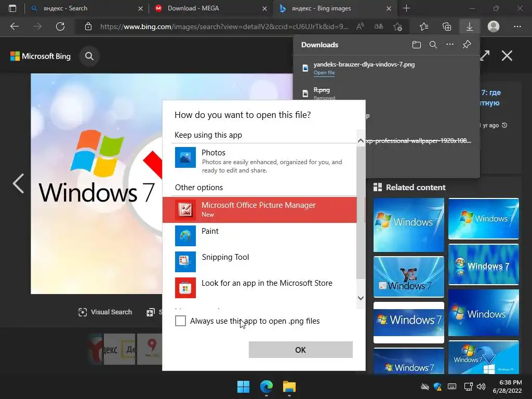Screen dimensions: 532x399
Task: Open dark striped Windows 7 related thumbnail
Action: tap(484, 264)
